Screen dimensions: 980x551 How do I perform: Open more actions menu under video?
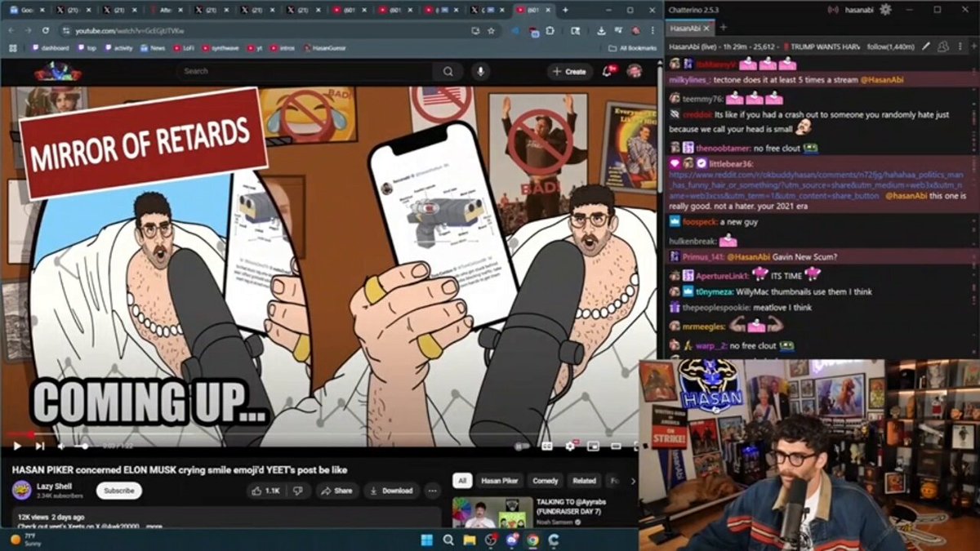tap(433, 491)
